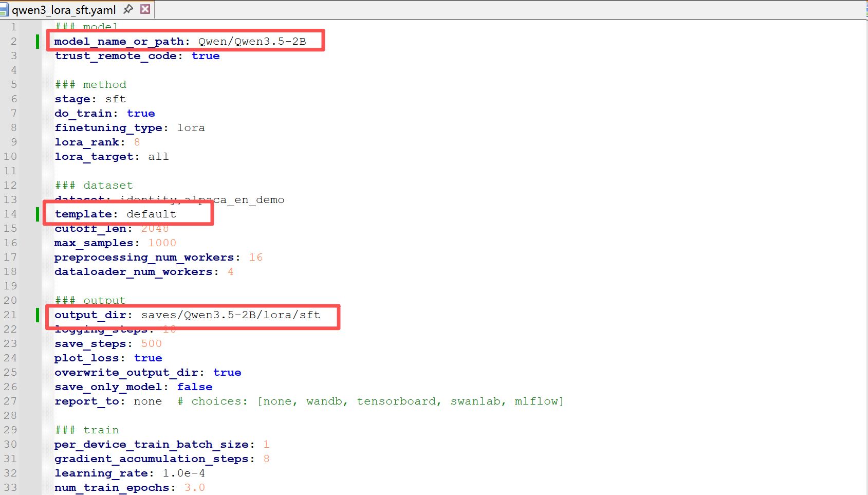Click lora_target value all
Viewport: 868px width, 495px height.
(158, 157)
